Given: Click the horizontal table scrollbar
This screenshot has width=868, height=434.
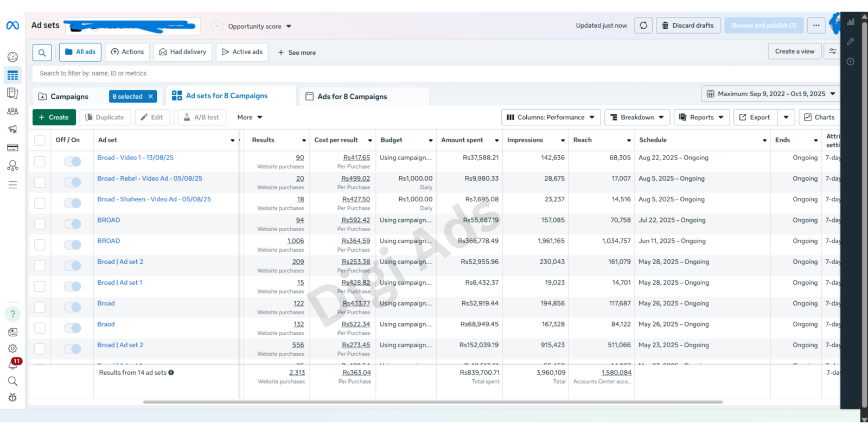Looking at the screenshot, I should [x=432, y=402].
